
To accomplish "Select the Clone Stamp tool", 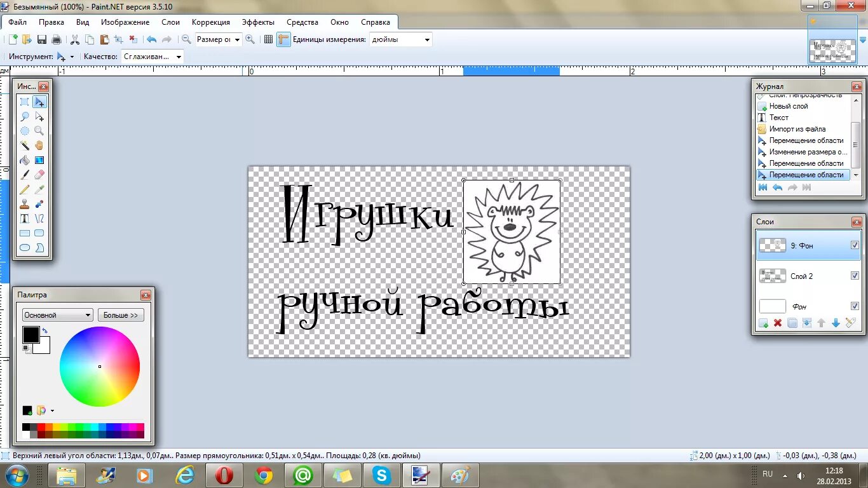I will coord(25,204).
